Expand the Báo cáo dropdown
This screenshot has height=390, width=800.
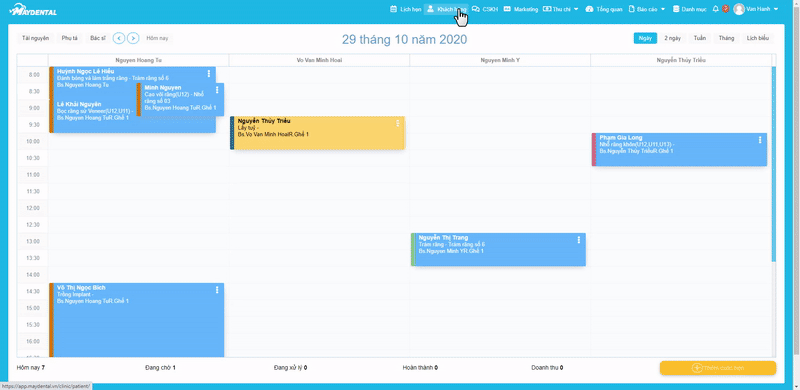pos(646,9)
